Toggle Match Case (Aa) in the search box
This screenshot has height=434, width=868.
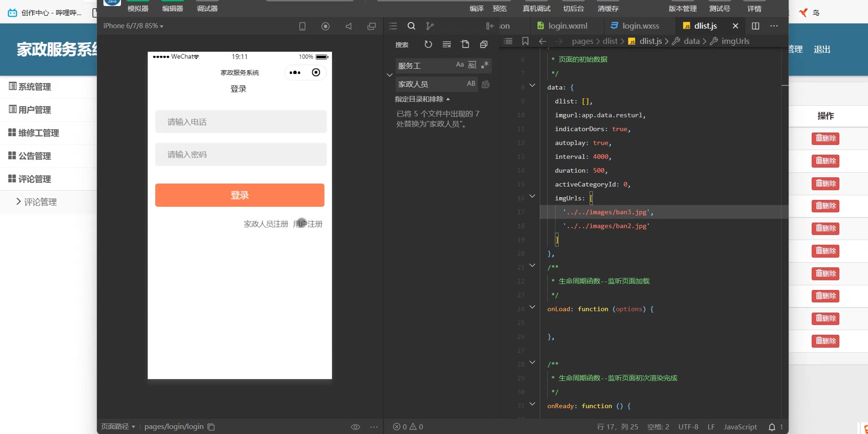[460, 65]
